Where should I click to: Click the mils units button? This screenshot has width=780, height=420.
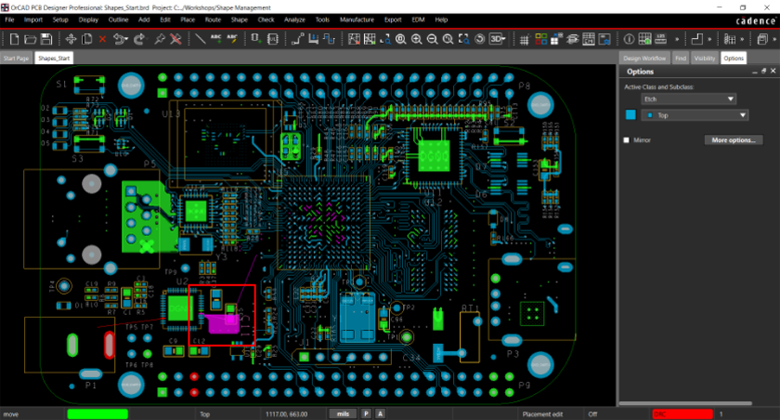[343, 414]
